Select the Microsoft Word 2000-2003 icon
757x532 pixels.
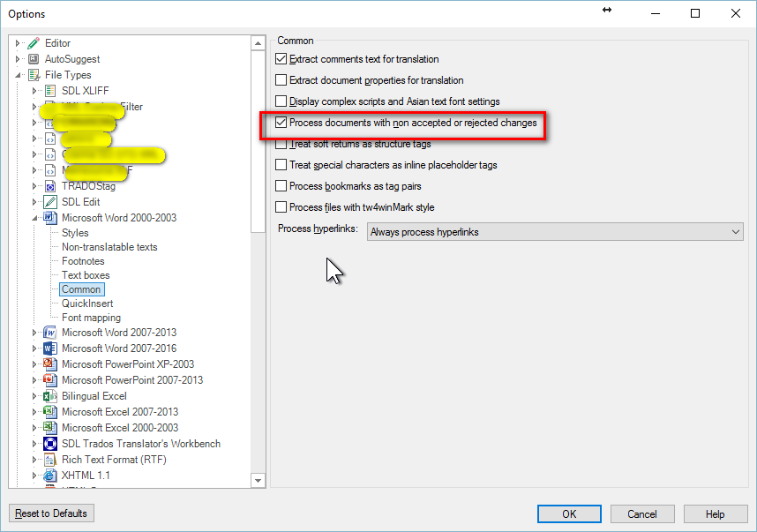point(48,218)
